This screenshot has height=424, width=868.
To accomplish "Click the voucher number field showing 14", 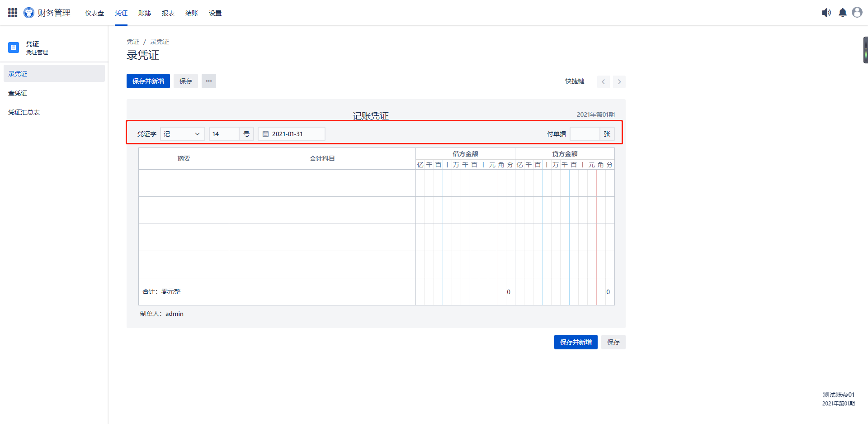I will click(224, 134).
